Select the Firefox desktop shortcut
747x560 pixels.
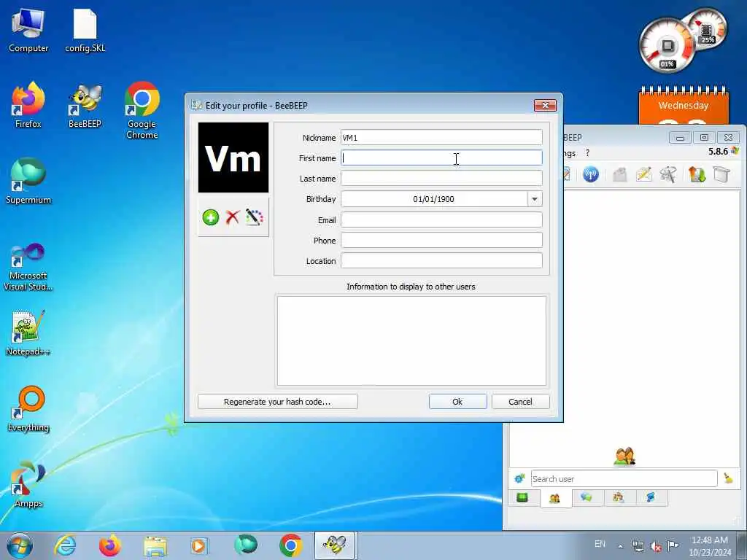tap(28, 106)
